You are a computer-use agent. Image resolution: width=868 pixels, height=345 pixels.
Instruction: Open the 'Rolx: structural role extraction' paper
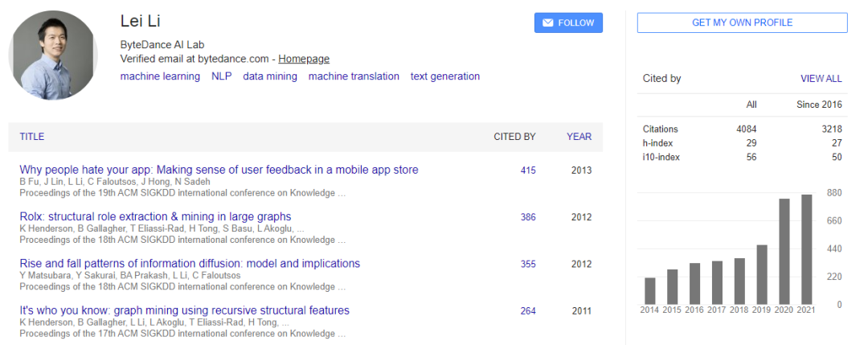coord(155,216)
